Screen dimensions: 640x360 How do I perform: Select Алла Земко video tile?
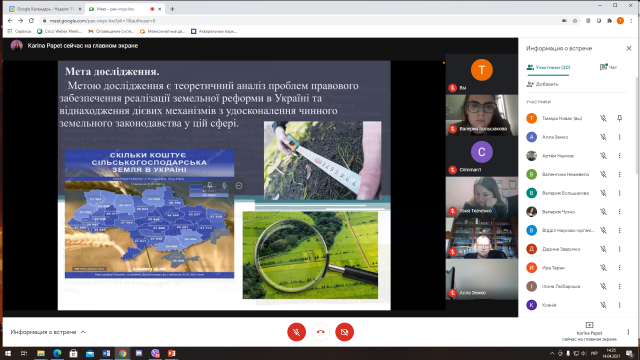coord(482,279)
